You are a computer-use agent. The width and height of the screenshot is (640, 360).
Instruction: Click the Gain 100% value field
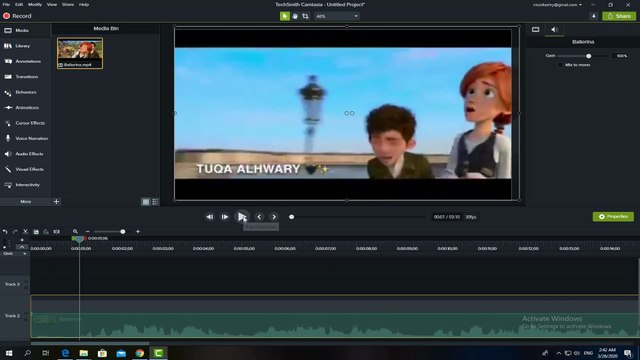(x=621, y=56)
